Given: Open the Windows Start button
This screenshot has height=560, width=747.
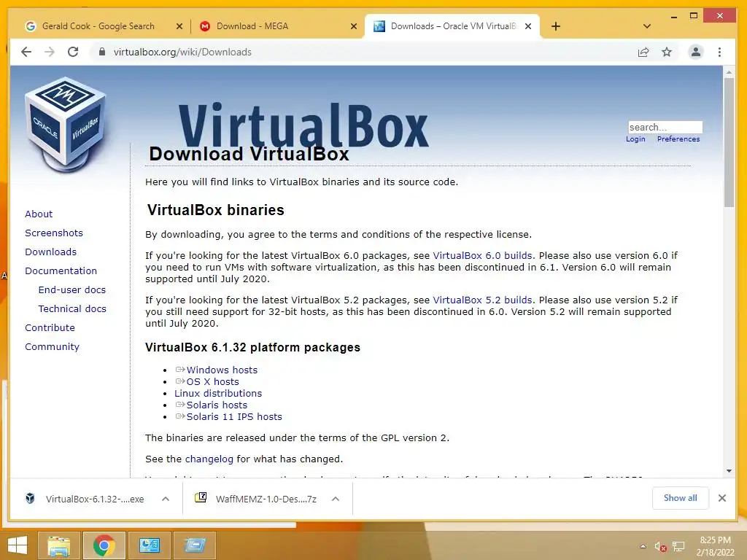Looking at the screenshot, I should [18, 545].
